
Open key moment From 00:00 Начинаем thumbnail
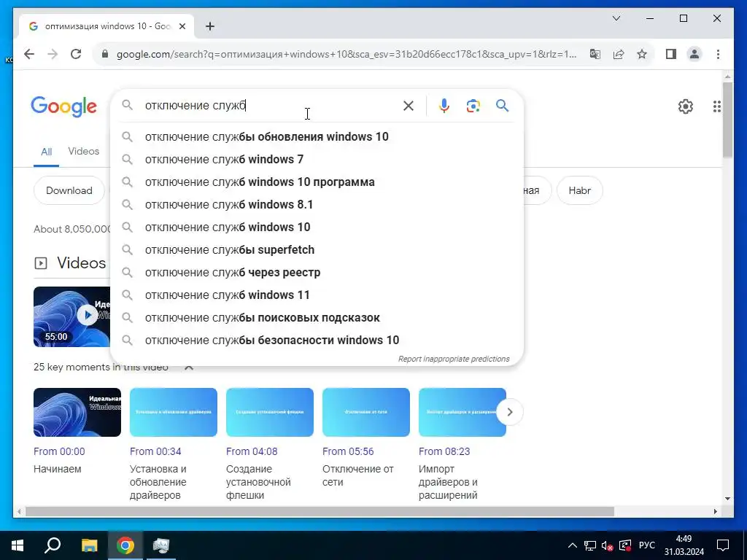tap(77, 413)
